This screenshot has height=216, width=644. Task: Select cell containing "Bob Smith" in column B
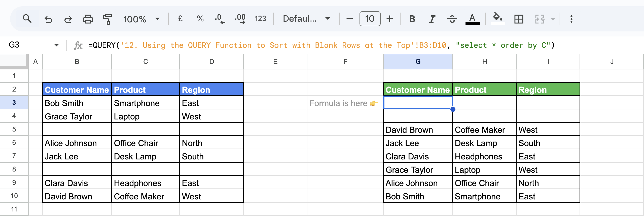coord(77,103)
